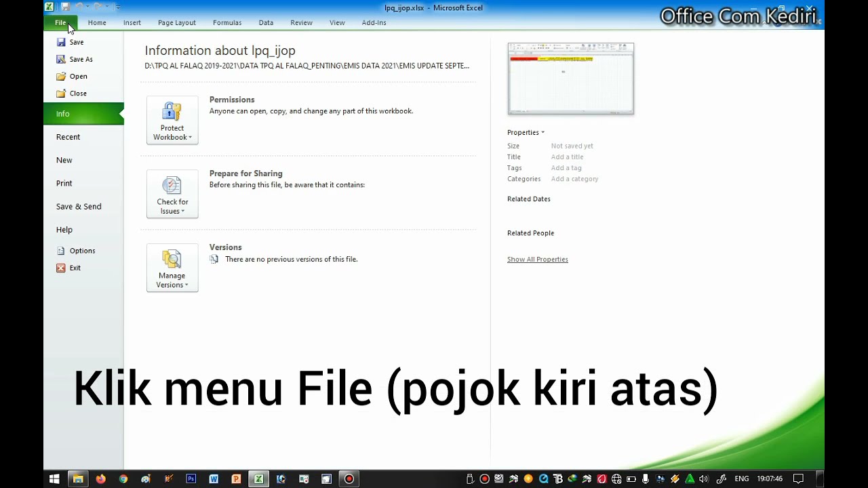This screenshot has height=488, width=868.
Task: Switch to the Formulas tab
Action: 227,22
